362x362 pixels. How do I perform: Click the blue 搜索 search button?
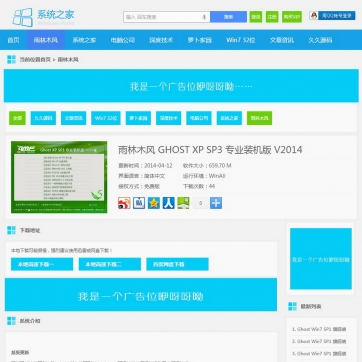tap(228, 17)
